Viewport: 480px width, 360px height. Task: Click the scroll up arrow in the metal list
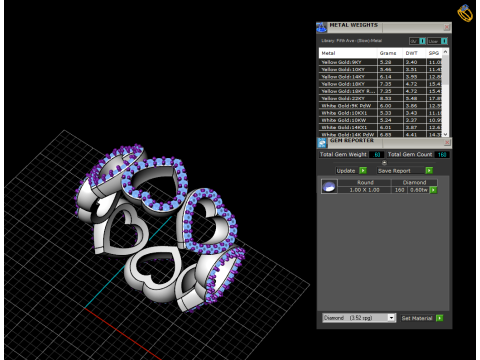(x=445, y=52)
